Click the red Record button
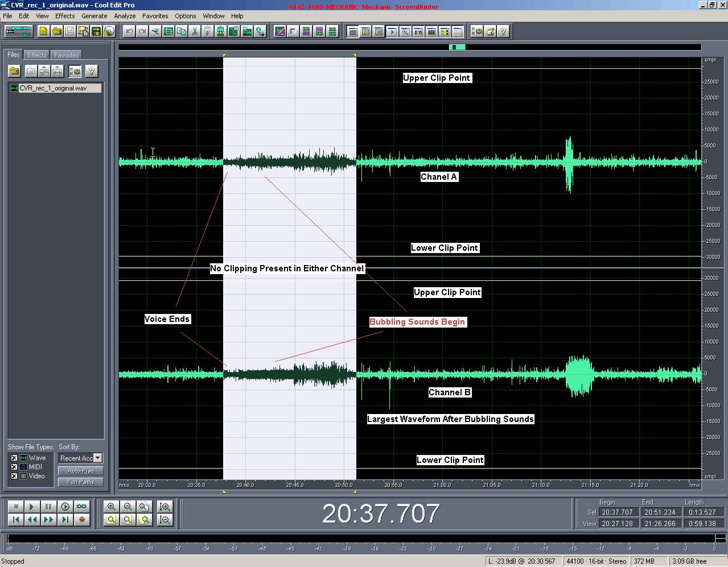Screen dimensions: 728x567 [x=82, y=519]
